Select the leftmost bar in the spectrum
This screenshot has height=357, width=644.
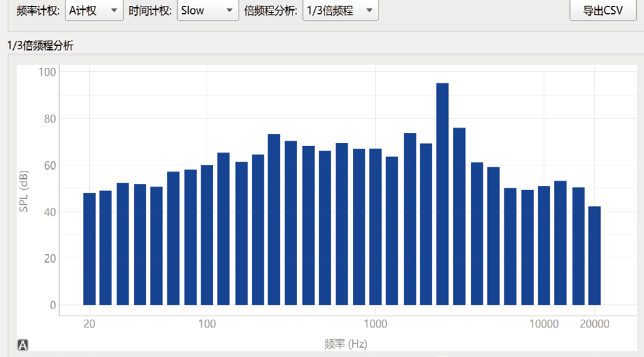89,249
